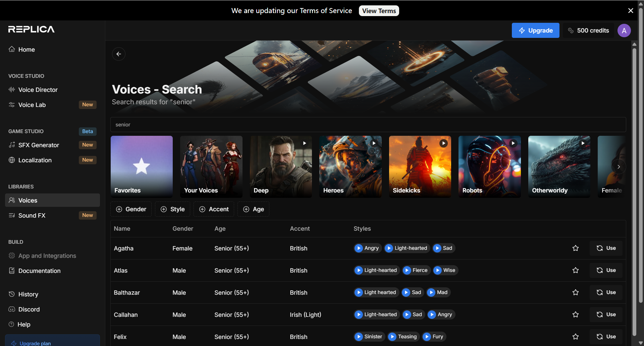Go back using the arrow button

coord(119,54)
